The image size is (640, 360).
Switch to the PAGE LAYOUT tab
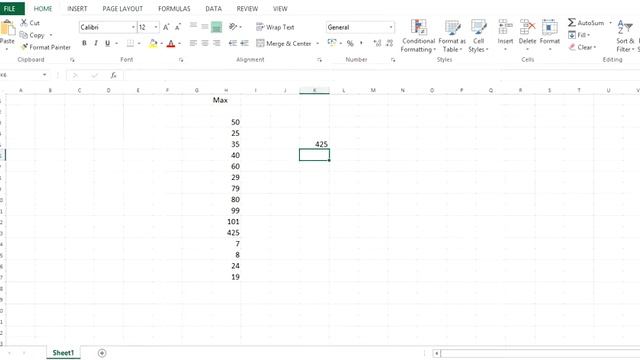[122, 9]
